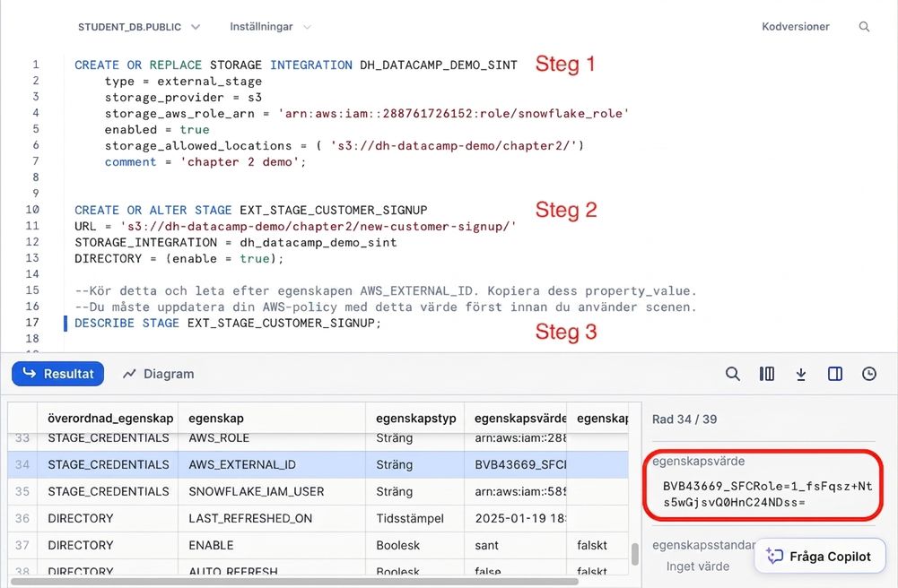Click the egenskapstyp column header
The image size is (898, 588).
tap(415, 418)
